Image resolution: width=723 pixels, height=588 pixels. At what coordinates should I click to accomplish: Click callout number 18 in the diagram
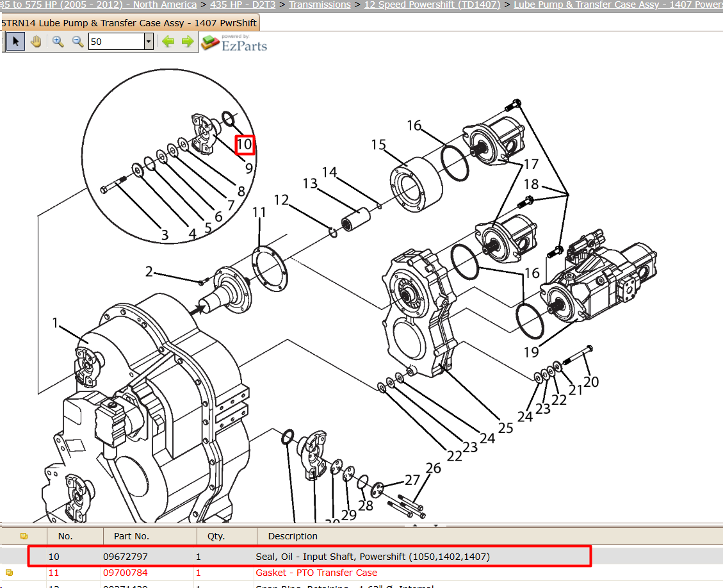(x=531, y=184)
